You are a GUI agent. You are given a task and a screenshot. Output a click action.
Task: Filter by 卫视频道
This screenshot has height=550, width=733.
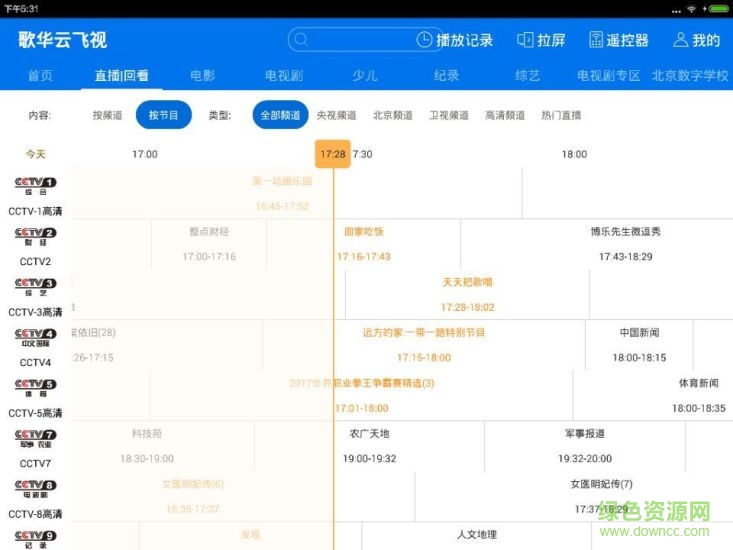[449, 115]
